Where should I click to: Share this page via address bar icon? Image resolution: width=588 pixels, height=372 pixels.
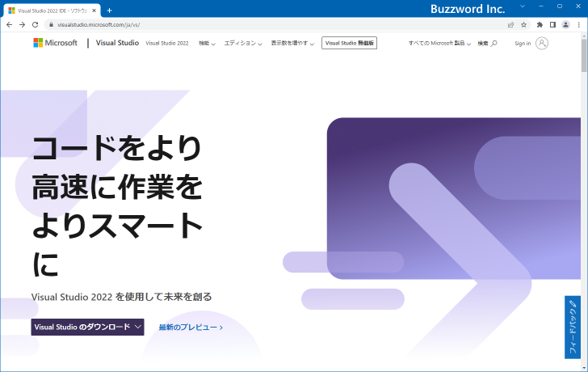[x=510, y=25]
